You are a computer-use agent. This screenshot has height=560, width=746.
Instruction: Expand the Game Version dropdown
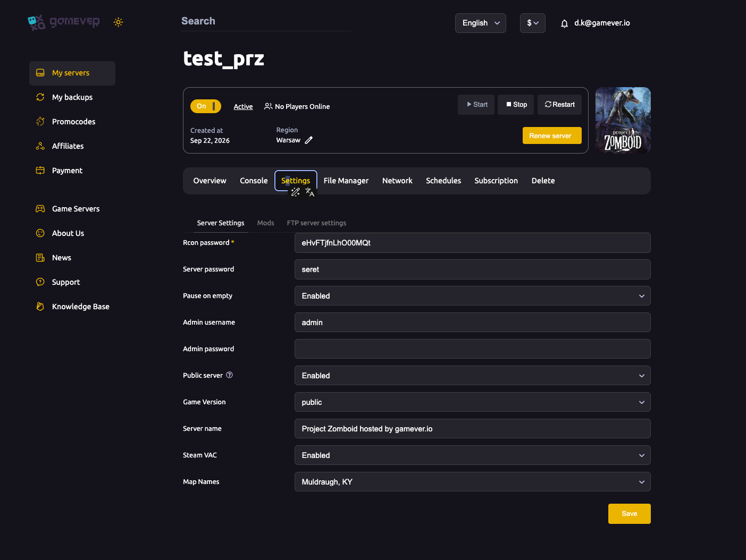[473, 402]
